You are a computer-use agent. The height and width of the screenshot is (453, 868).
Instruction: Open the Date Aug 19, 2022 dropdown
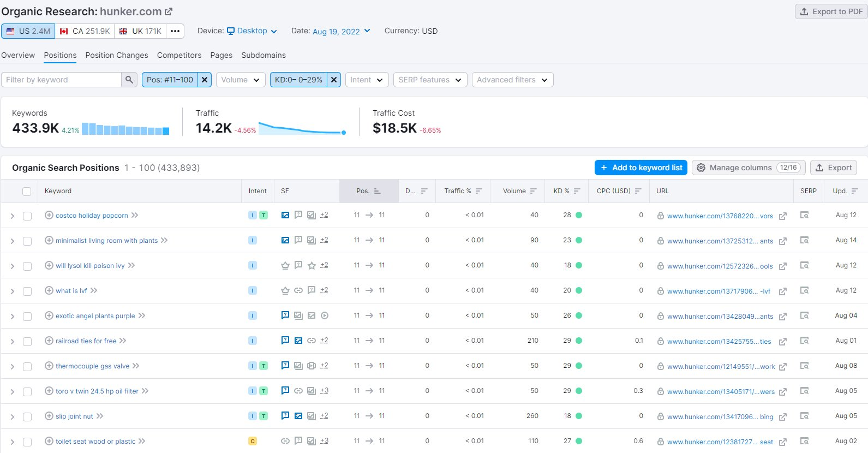342,31
